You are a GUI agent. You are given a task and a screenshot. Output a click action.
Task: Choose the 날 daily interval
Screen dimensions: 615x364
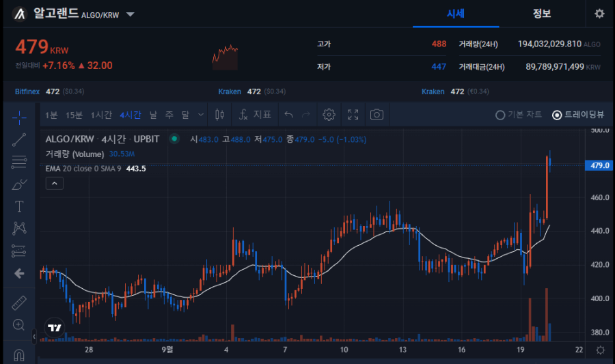[153, 115]
